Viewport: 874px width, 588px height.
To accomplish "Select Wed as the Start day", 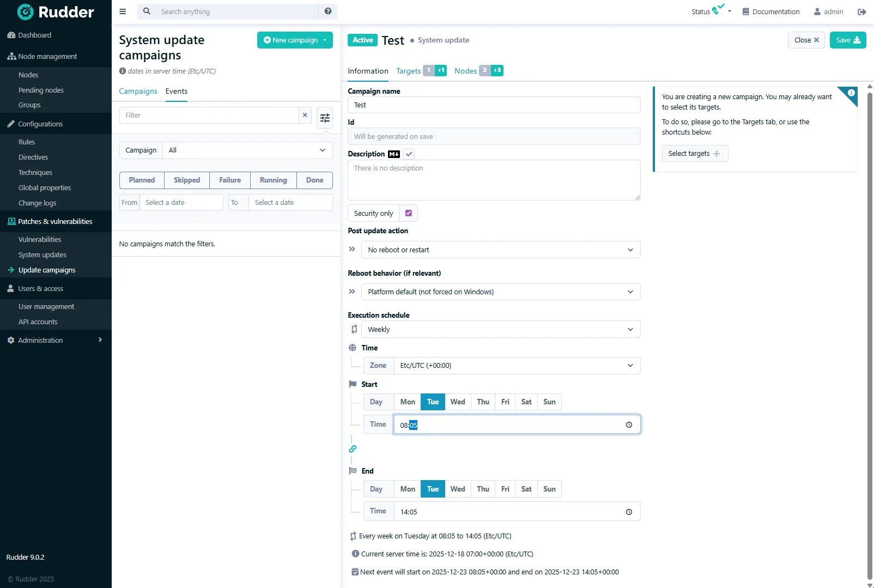I will [x=458, y=402].
